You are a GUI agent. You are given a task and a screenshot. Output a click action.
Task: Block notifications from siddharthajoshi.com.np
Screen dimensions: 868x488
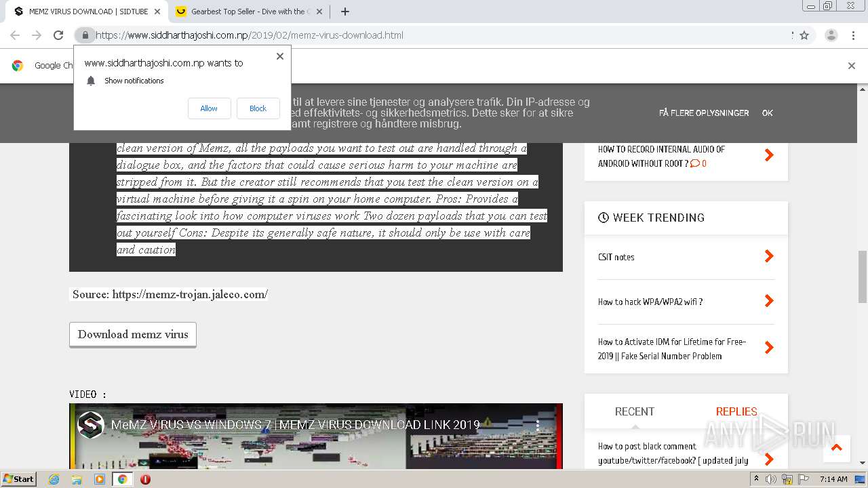(258, 108)
